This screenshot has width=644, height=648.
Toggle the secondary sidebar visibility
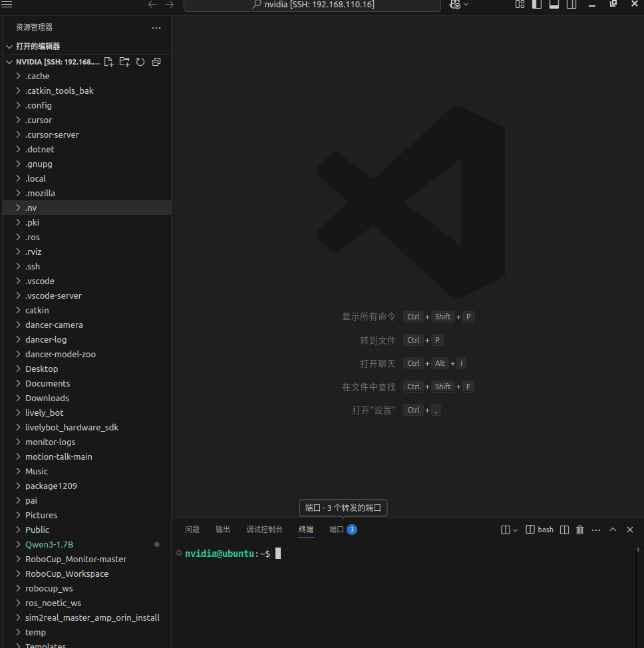[x=571, y=5]
